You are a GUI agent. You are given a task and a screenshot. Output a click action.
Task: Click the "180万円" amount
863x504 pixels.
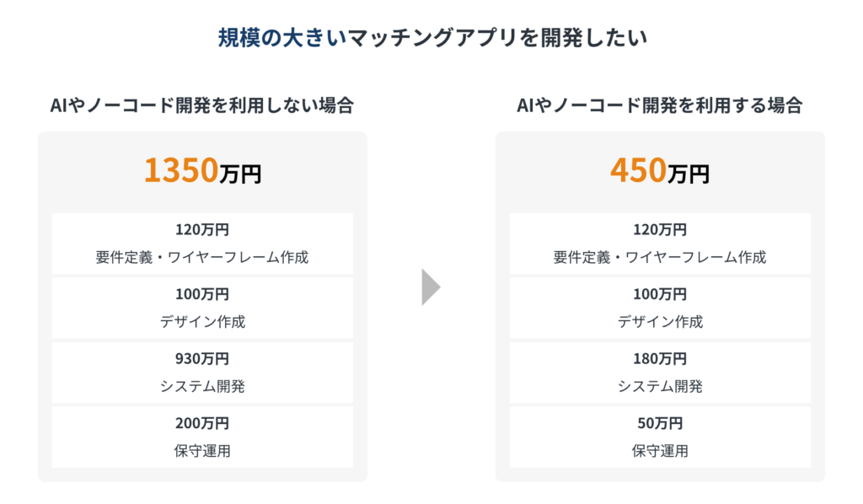pos(660,359)
